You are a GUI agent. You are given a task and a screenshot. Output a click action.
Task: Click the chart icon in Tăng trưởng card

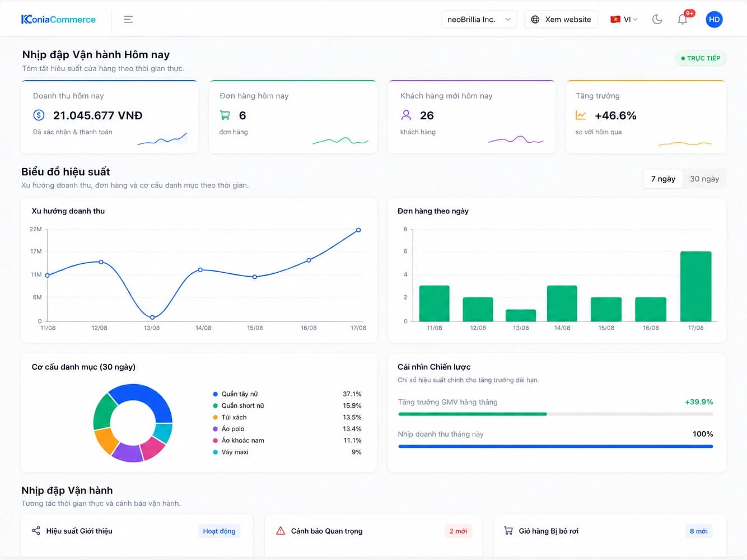581,115
